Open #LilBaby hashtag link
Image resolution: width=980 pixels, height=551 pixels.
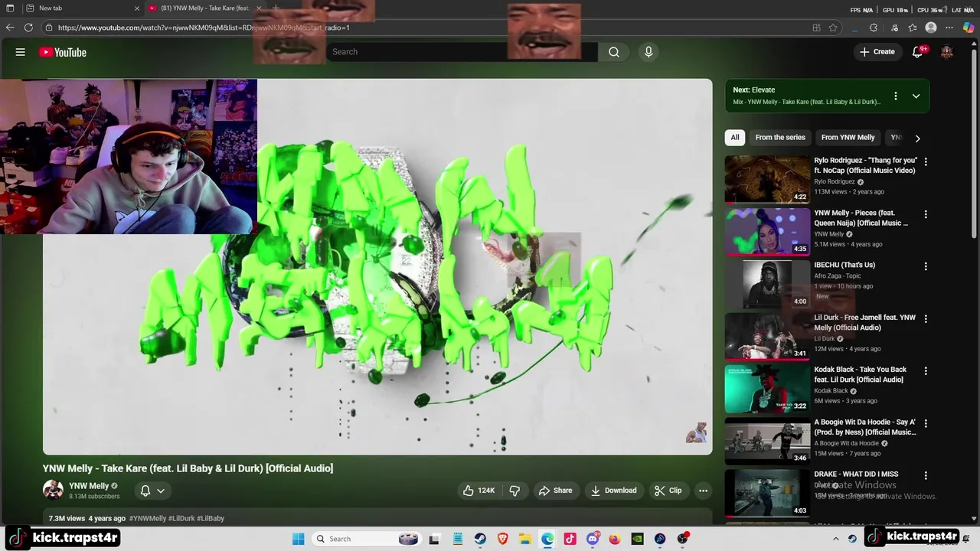[x=211, y=519]
